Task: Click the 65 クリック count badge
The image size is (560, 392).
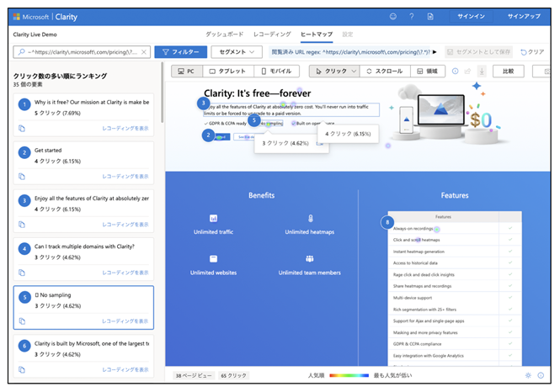Action: pyautogui.click(x=233, y=375)
